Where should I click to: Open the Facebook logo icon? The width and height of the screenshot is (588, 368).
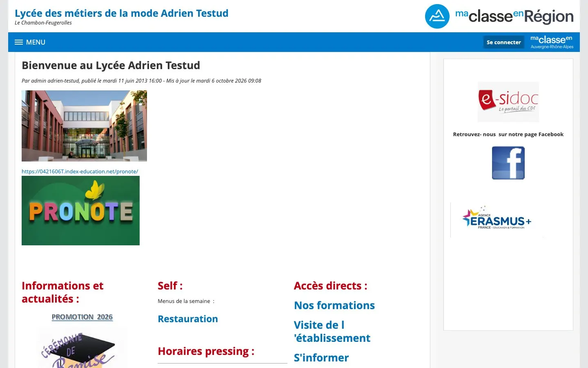tap(508, 163)
